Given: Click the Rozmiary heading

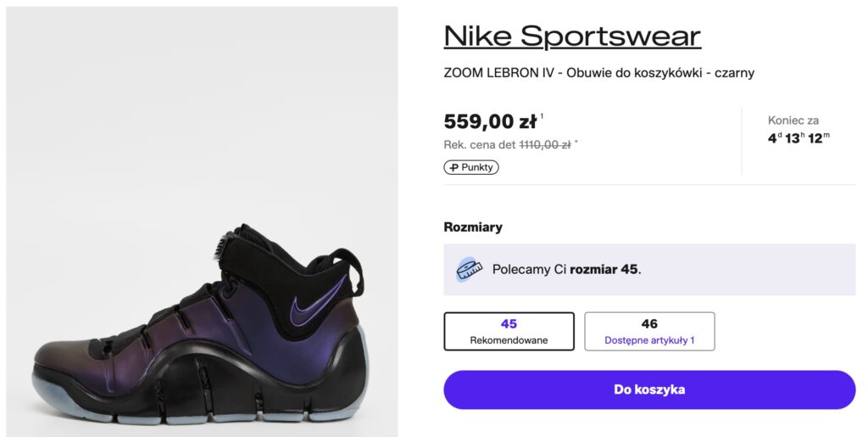Looking at the screenshot, I should point(473,227).
